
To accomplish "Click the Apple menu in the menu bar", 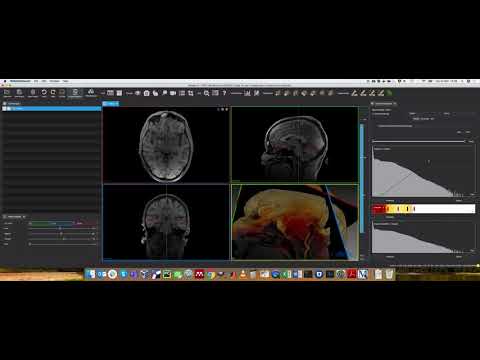I will click(4, 81).
